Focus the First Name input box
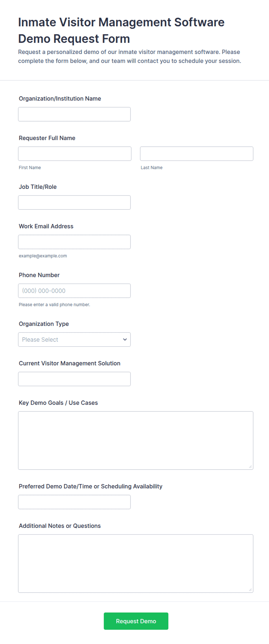 tap(75, 154)
